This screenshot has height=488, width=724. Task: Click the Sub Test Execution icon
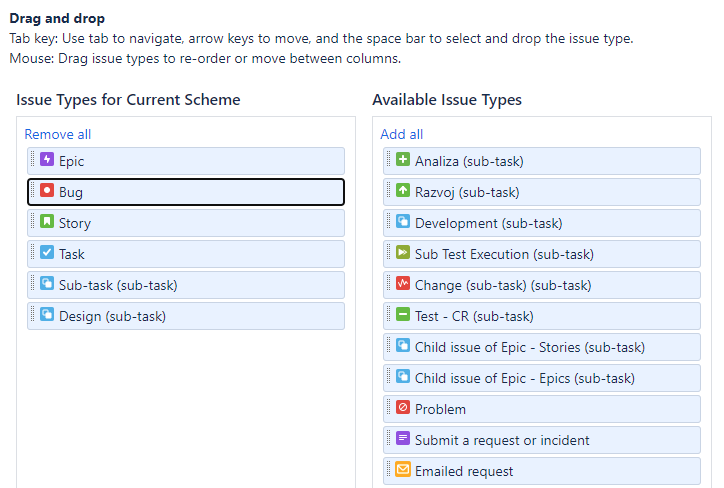coord(402,253)
